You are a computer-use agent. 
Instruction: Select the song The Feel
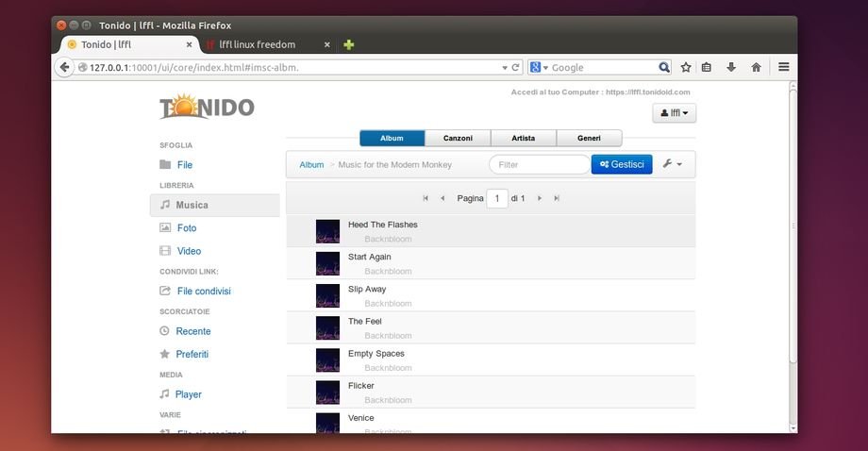click(365, 321)
